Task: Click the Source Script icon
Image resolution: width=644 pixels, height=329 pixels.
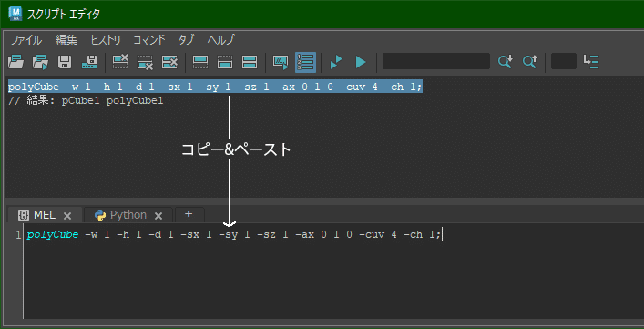Action: click(x=40, y=62)
